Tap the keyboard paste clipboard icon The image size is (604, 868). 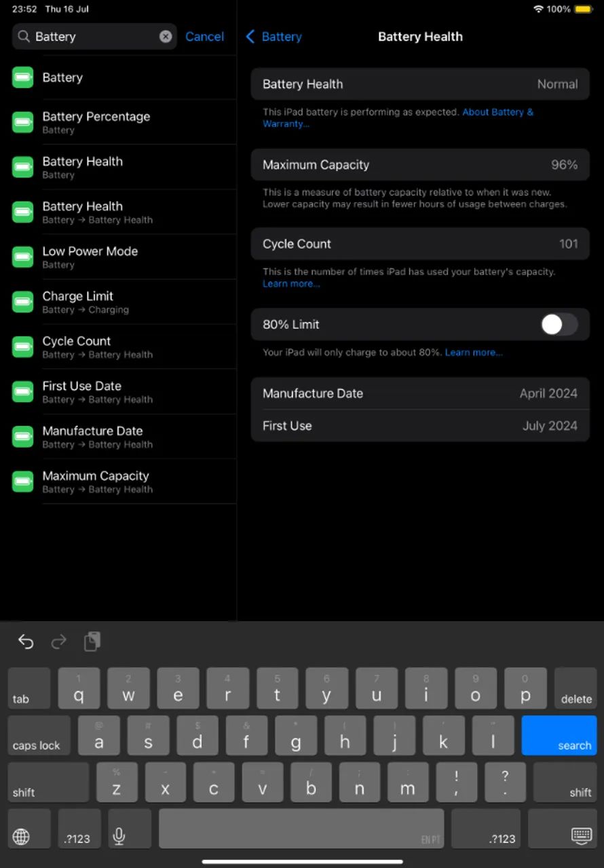click(92, 642)
